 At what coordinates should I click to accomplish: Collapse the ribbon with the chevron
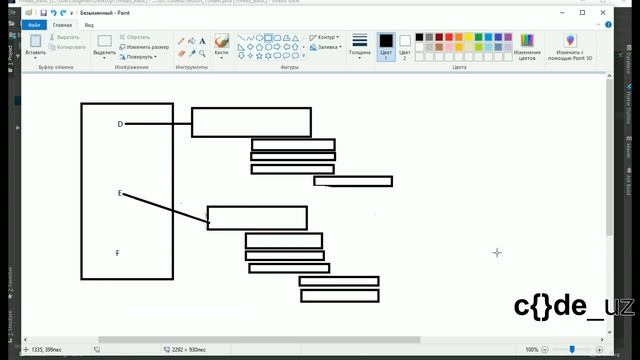pyautogui.click(x=598, y=25)
